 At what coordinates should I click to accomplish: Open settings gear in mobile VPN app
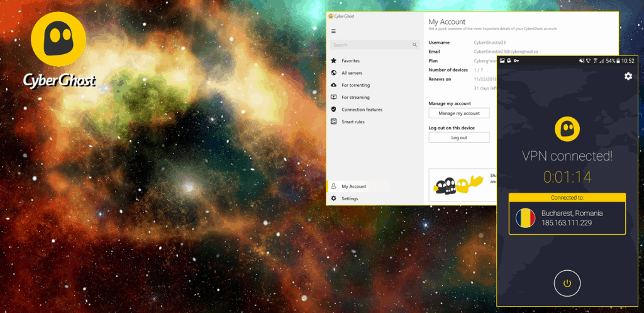[x=628, y=76]
